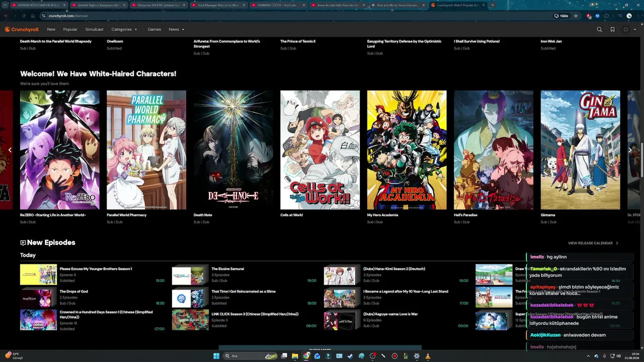This screenshot has height=362, width=644.
Task: Open Crowned in a Hundred Days thumbnail
Action: point(38,320)
